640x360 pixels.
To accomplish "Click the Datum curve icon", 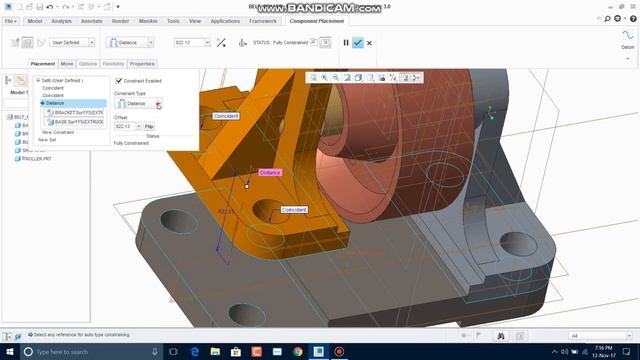I will pyautogui.click(x=628, y=35).
